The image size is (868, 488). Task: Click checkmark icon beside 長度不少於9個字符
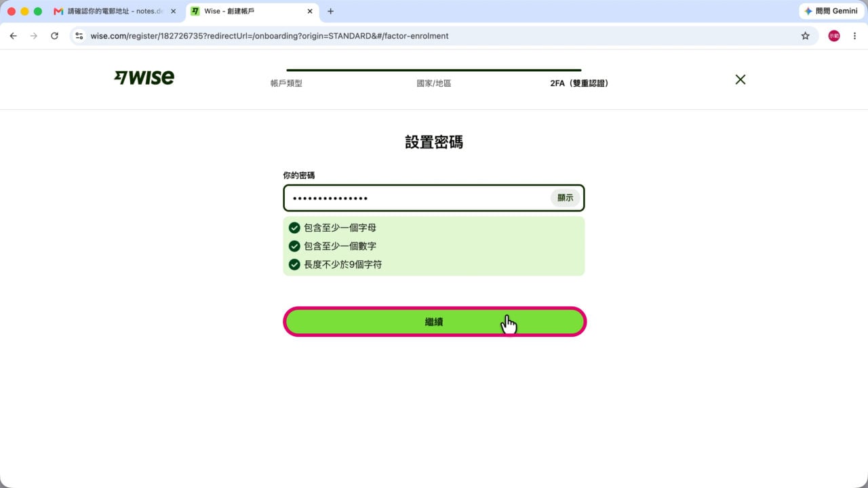click(x=294, y=264)
